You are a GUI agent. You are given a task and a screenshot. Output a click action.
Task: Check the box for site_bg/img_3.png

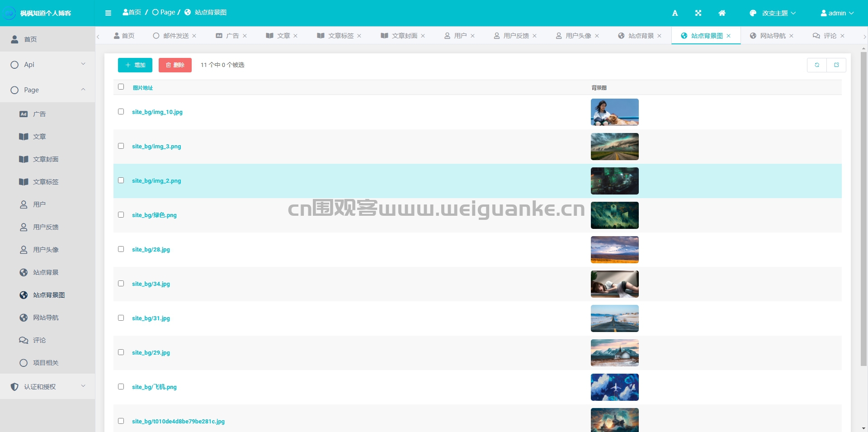[x=121, y=146]
